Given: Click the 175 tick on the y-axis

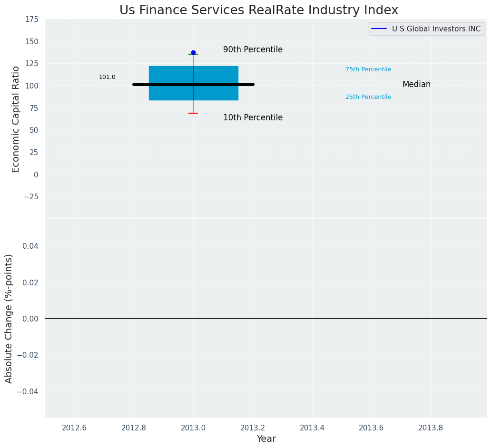Looking at the screenshot, I should pos(32,19).
